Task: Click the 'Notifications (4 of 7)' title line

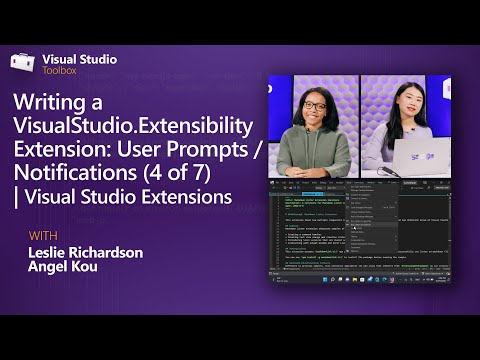Action: tap(112, 172)
